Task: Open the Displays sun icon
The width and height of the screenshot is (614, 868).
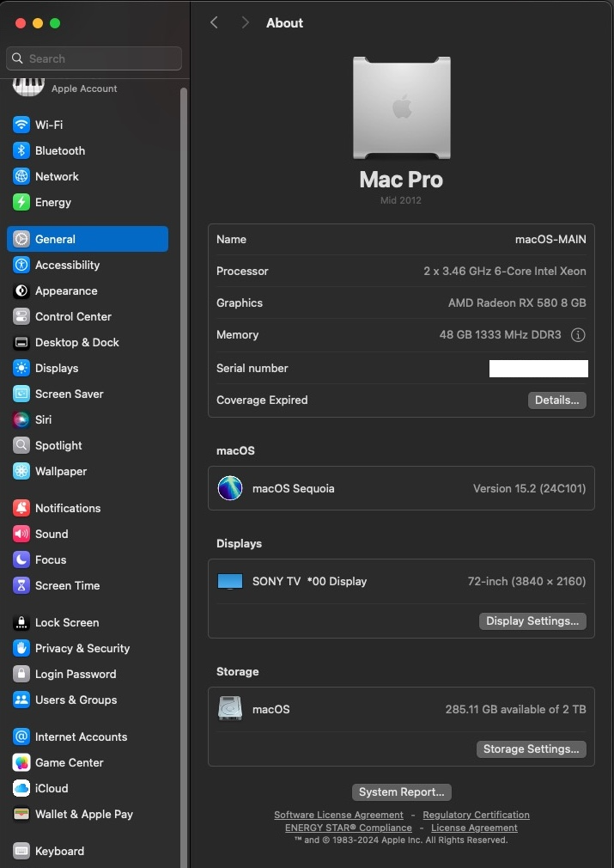Action: [21, 368]
